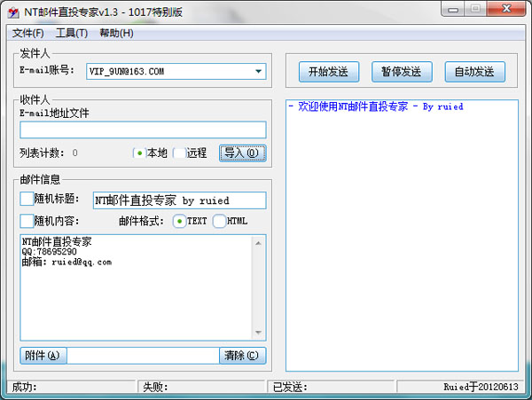Enable the 随机内容 checkbox

(27, 221)
